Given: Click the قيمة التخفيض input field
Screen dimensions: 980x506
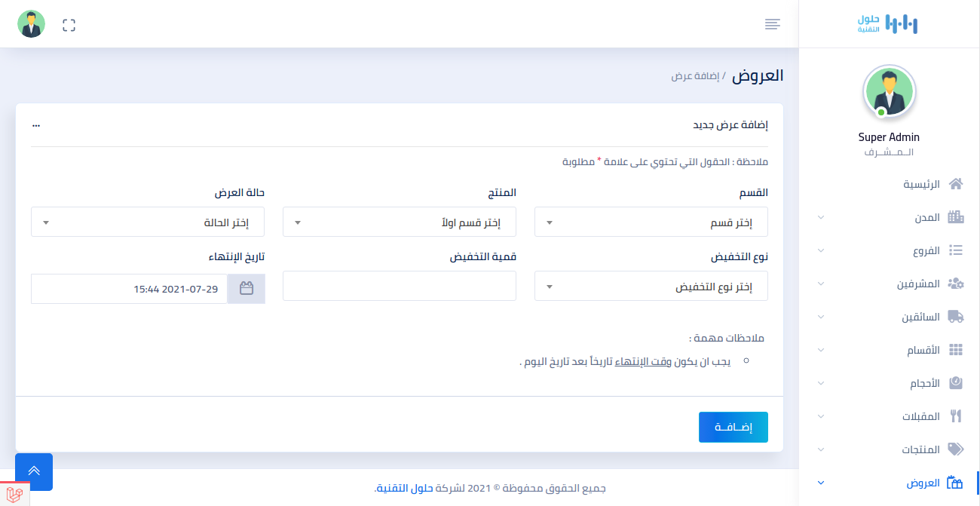Looking at the screenshot, I should [399, 286].
